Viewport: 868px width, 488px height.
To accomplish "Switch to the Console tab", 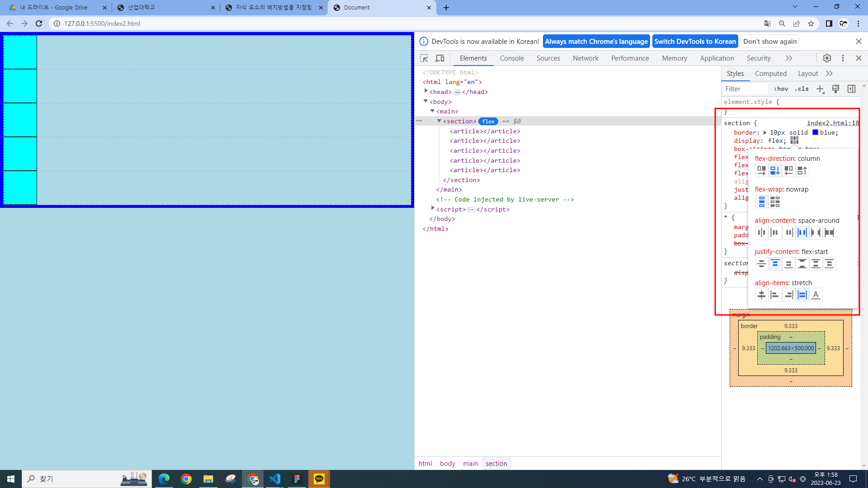I will [512, 58].
